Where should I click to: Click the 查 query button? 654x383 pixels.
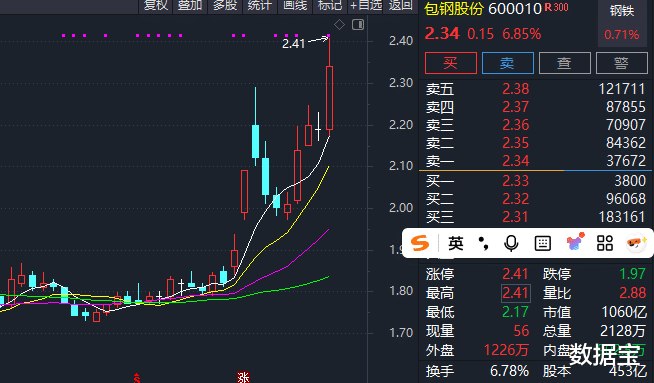pyautogui.click(x=565, y=63)
